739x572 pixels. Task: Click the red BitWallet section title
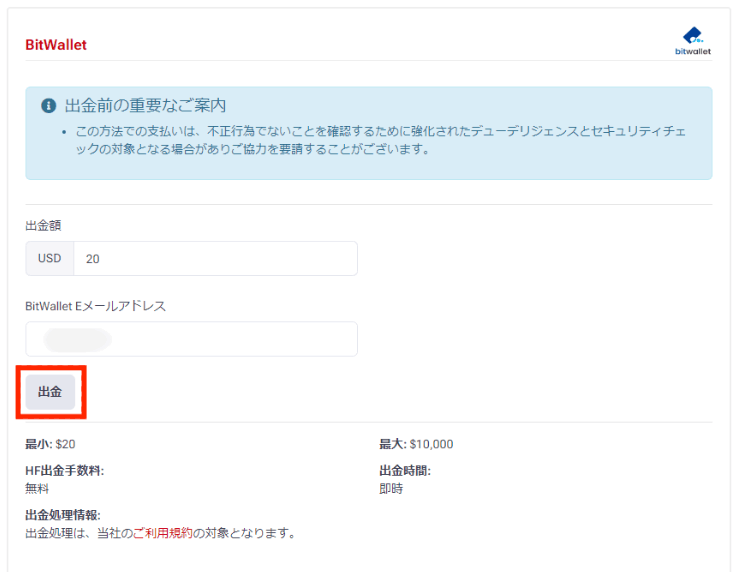tap(56, 45)
